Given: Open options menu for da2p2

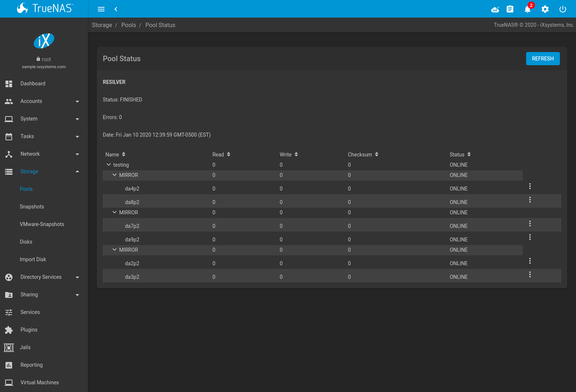Looking at the screenshot, I should pos(530,261).
